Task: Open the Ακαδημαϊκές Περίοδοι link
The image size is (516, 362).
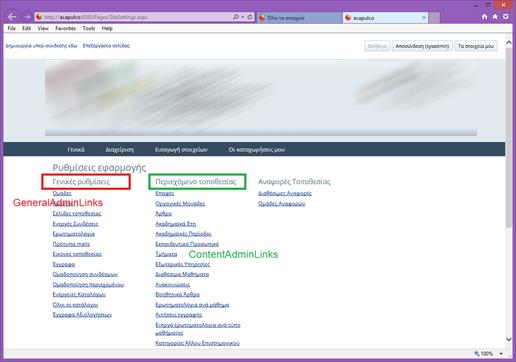Action: pyautogui.click(x=183, y=234)
